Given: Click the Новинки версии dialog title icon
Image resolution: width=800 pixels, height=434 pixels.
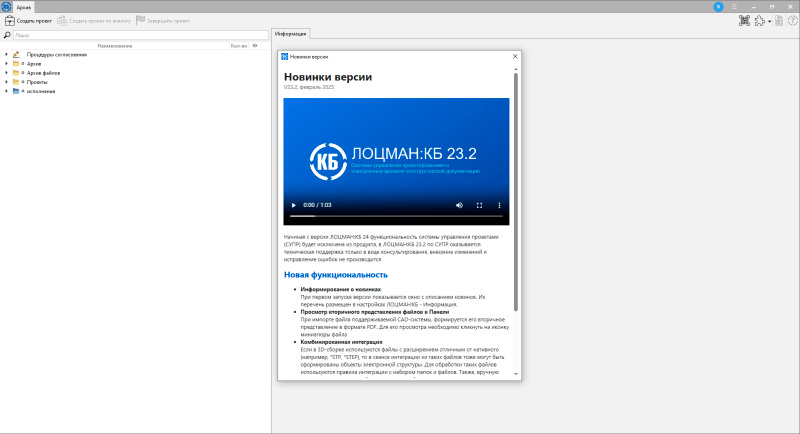Looking at the screenshot, I should (x=285, y=57).
